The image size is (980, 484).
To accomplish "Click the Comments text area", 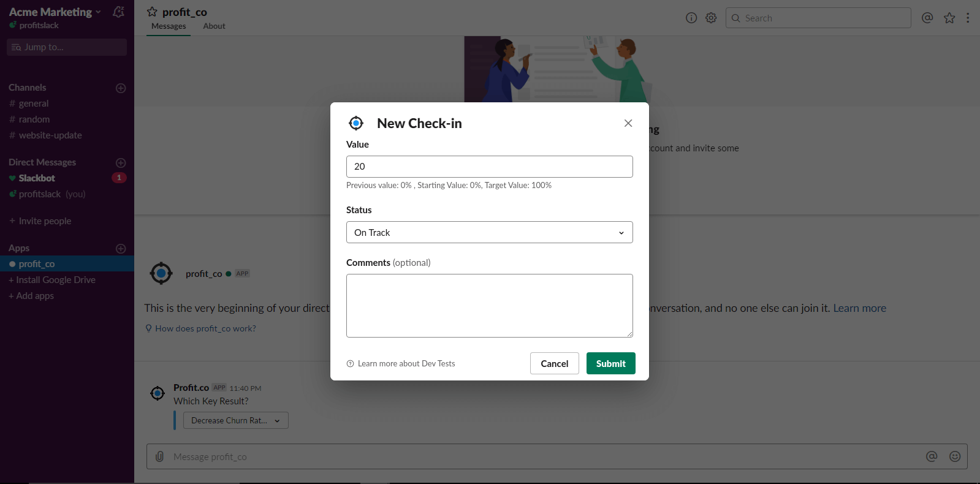I will click(489, 306).
